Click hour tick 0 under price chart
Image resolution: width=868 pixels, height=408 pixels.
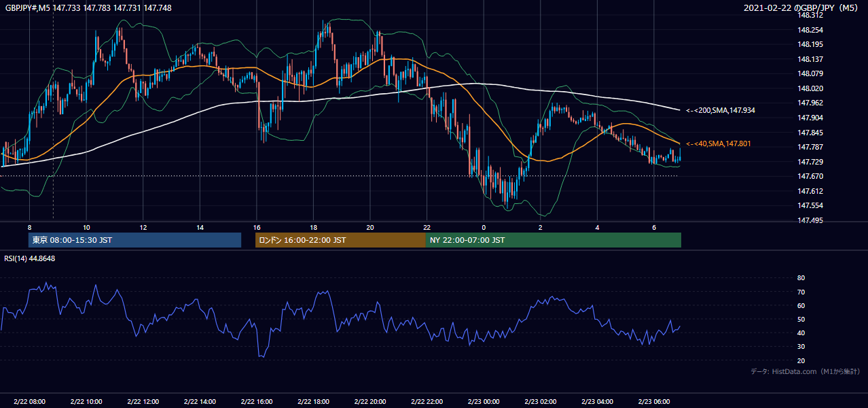point(484,227)
